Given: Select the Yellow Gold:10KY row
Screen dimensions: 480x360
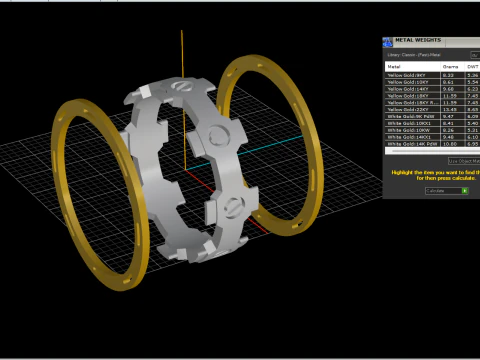Looking at the screenshot, I should [x=433, y=82].
